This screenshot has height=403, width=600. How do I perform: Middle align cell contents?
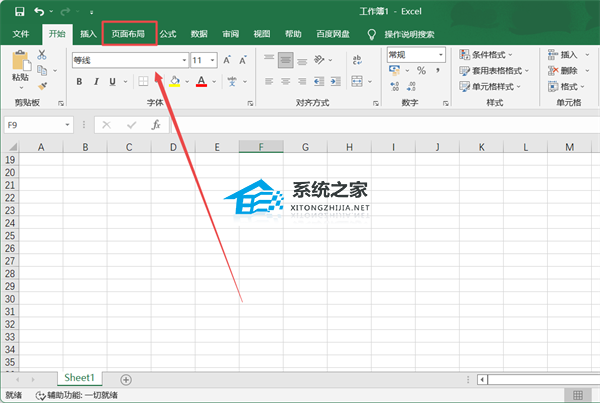[285, 60]
